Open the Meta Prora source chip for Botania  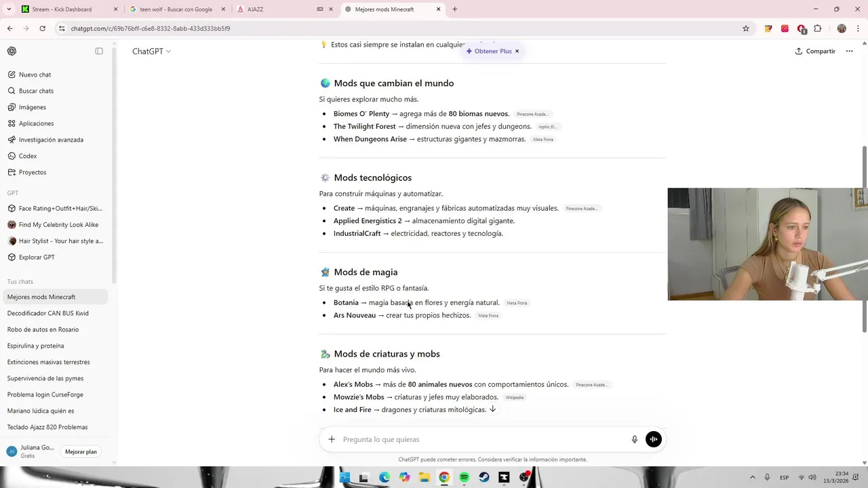pos(517,303)
